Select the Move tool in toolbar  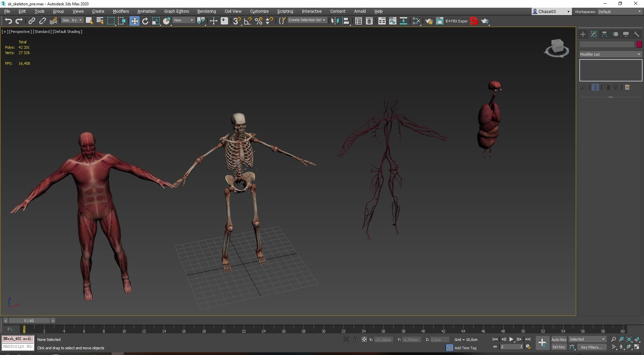134,21
